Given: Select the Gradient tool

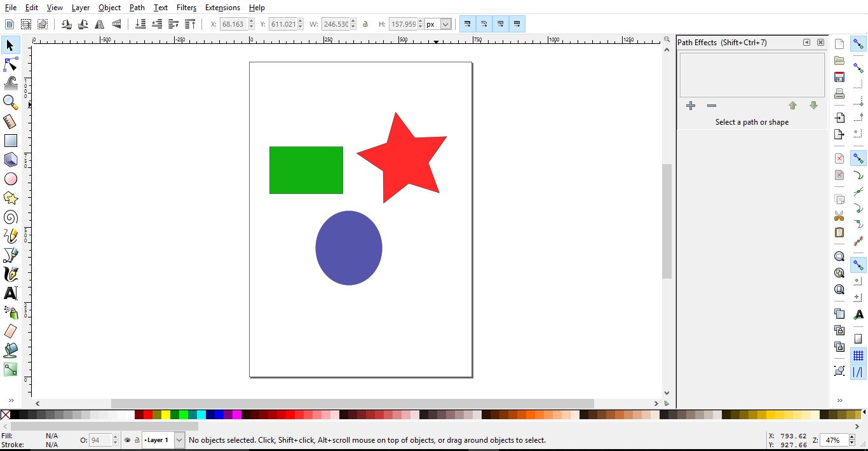Looking at the screenshot, I should point(10,370).
